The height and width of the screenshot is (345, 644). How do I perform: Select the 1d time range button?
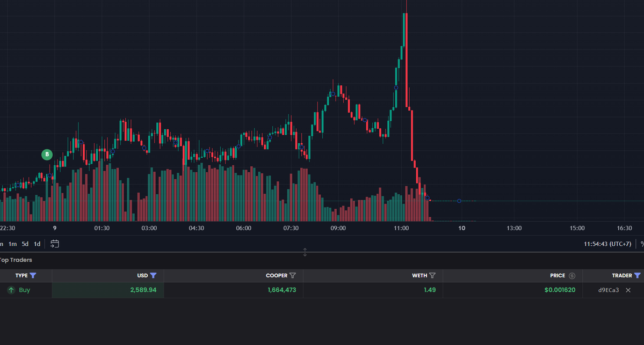(x=37, y=244)
